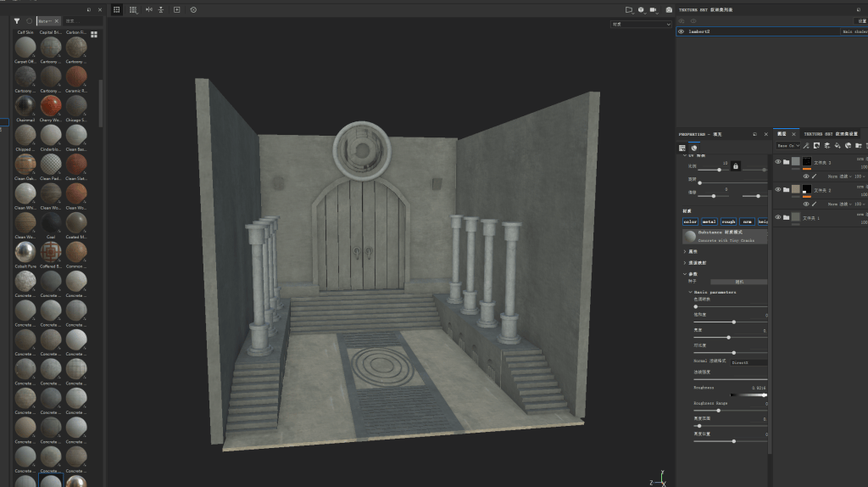The height and width of the screenshot is (487, 868).
Task: Toggle visibility of top folder layer 3
Action: coord(778,162)
